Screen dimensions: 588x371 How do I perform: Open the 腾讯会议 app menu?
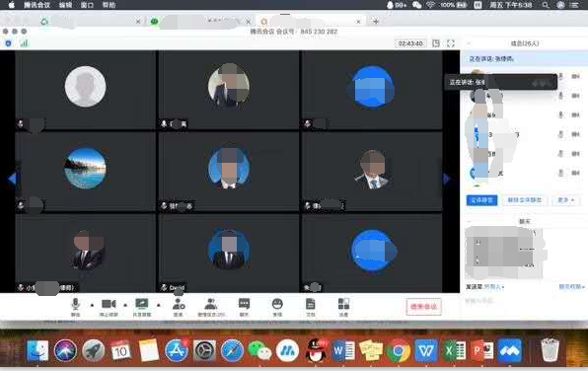click(x=37, y=5)
